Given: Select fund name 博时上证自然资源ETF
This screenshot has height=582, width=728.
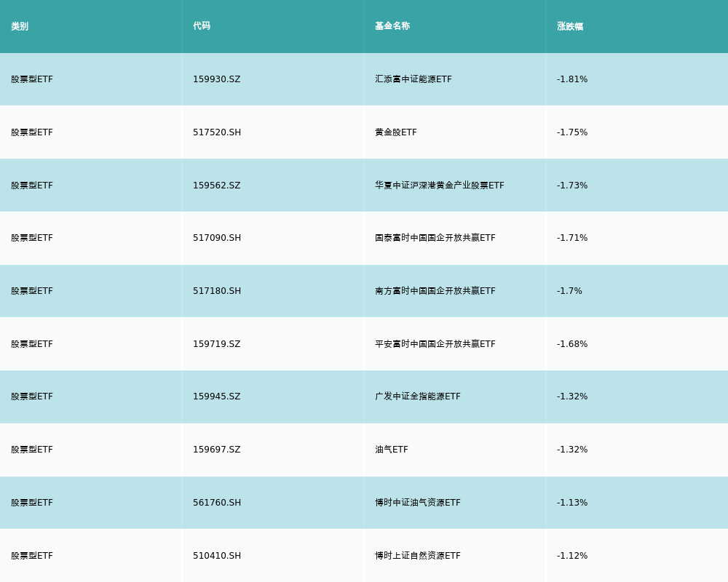Looking at the screenshot, I should 417,556.
